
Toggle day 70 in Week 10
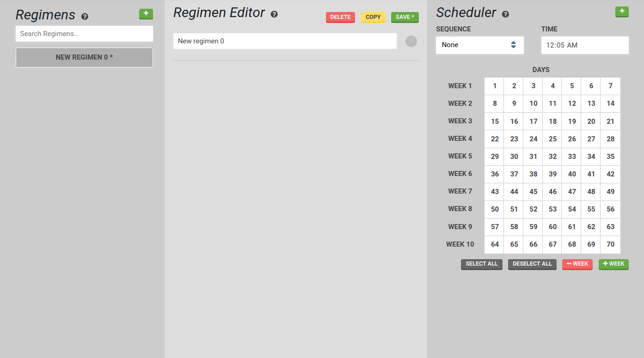pos(610,244)
